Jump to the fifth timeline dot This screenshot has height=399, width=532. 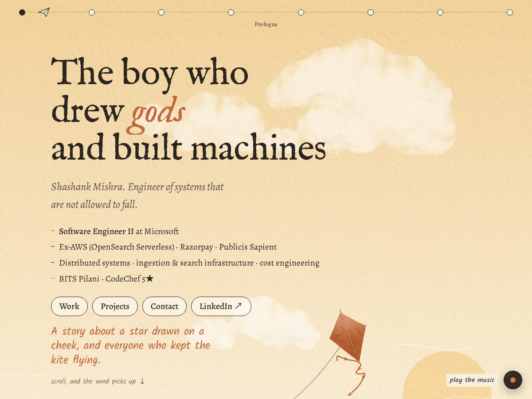[301, 12]
